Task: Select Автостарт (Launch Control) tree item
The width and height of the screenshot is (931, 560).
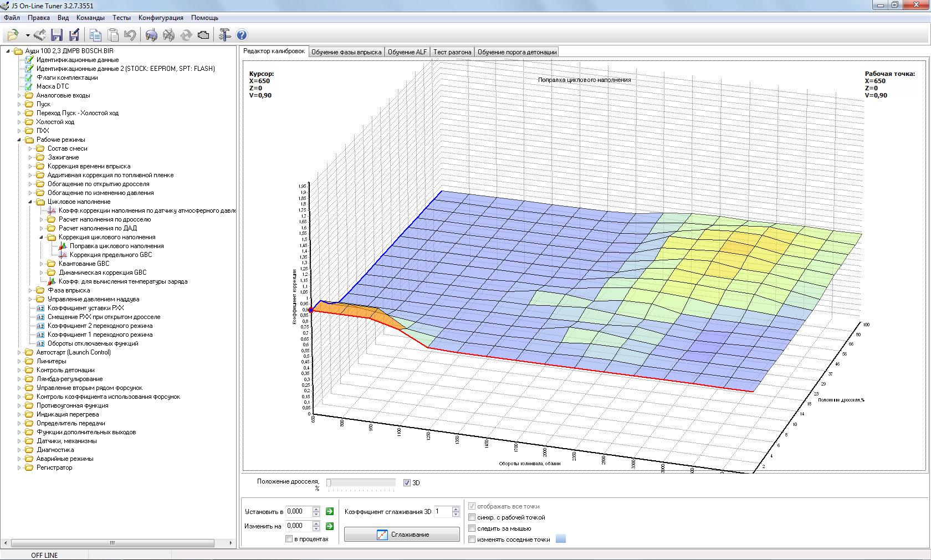Action: pos(74,352)
